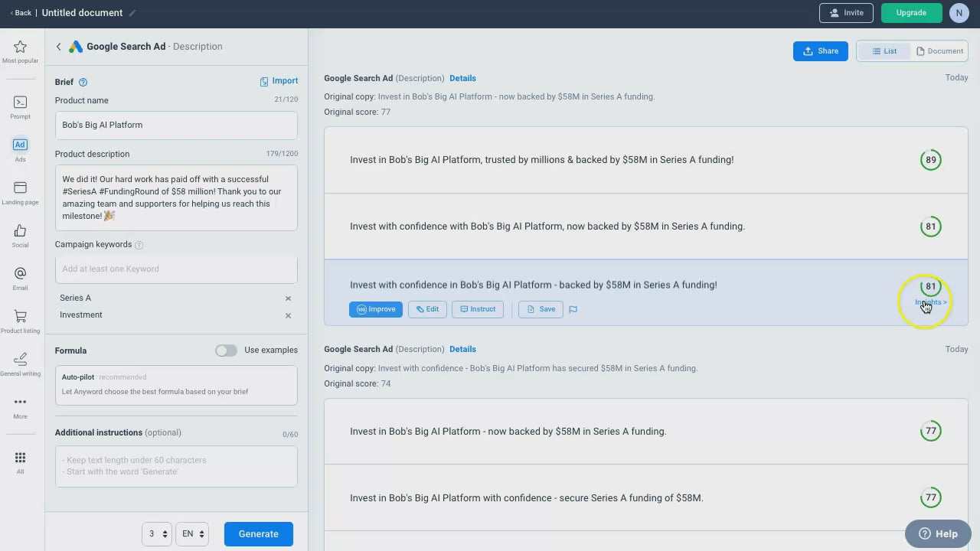Click the Untitled document title
The width and height of the screenshot is (980, 551).
click(x=82, y=13)
